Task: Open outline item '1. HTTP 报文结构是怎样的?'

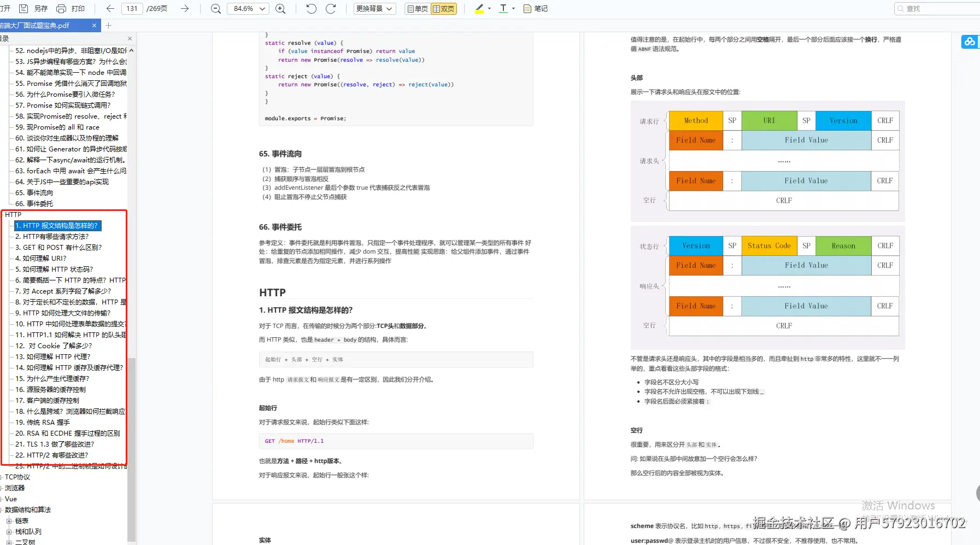Action: (58, 226)
